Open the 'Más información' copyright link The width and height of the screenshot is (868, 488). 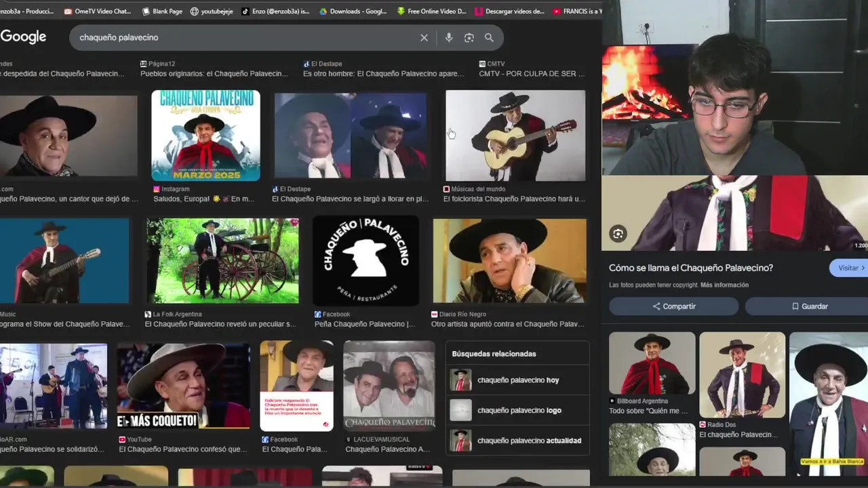[x=724, y=285]
